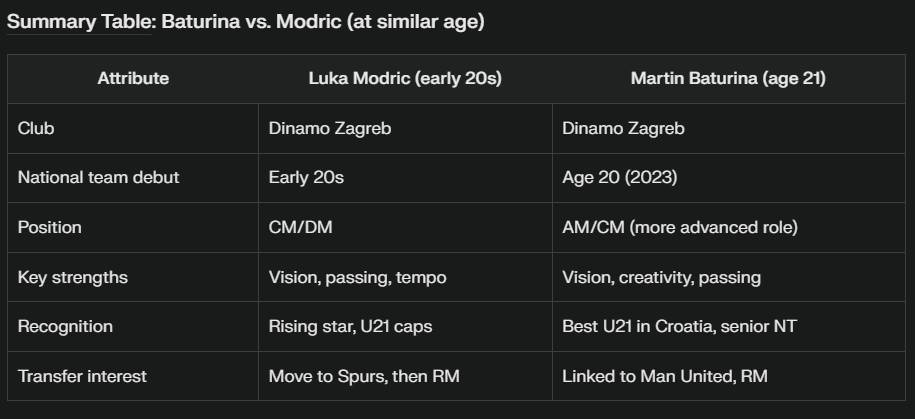Screen dimensions: 915x419
Task: Click the Summary Table heading text
Action: tap(245, 22)
